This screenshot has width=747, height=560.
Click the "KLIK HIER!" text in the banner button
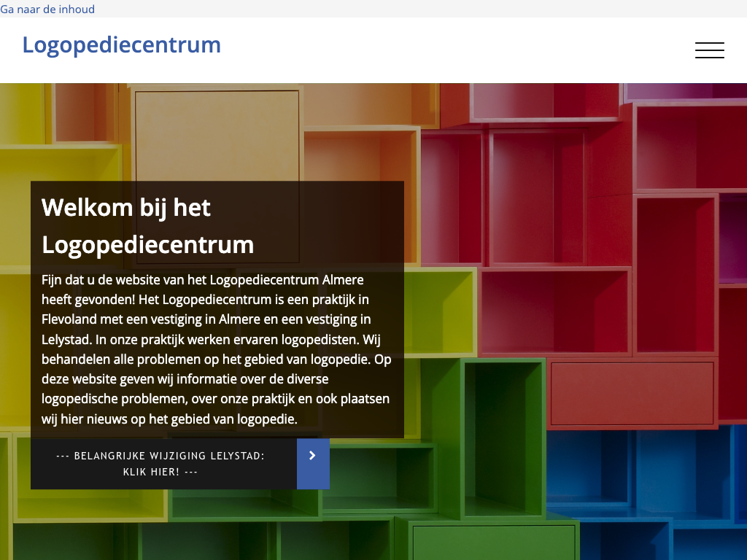tap(160, 472)
